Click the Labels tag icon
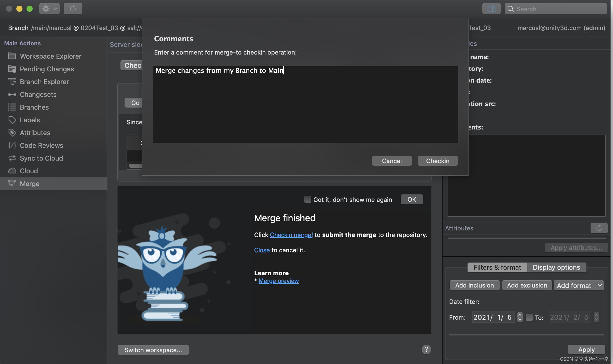The image size is (613, 364). (x=12, y=120)
